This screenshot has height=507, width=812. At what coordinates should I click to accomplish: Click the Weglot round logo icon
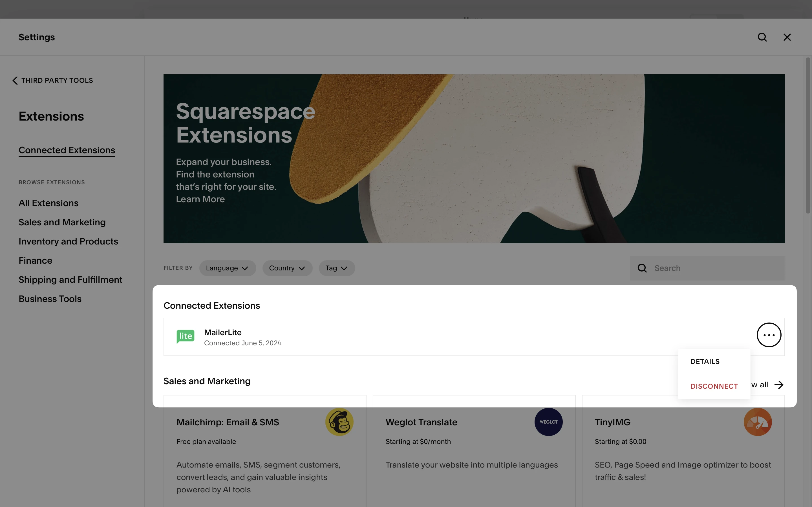point(548,422)
